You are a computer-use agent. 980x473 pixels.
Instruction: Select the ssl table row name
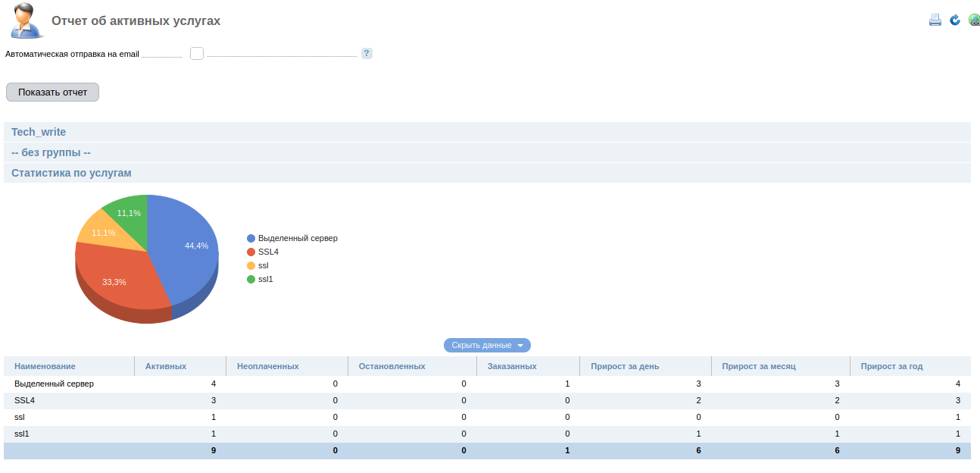coord(20,417)
